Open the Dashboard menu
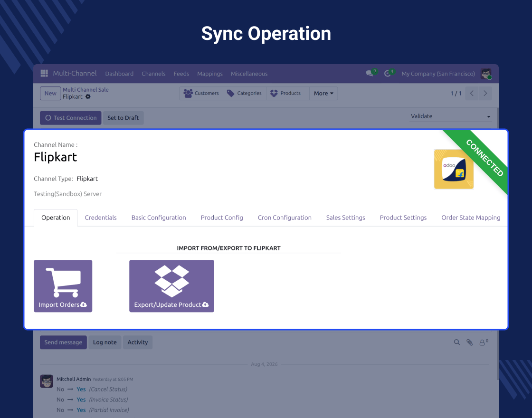 pos(119,74)
